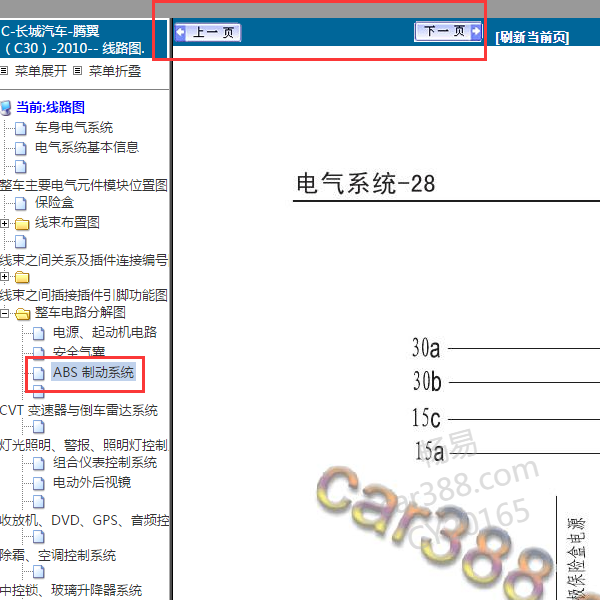Click 菜单展开 to expand the menu
The height and width of the screenshot is (600, 600).
(x=41, y=71)
